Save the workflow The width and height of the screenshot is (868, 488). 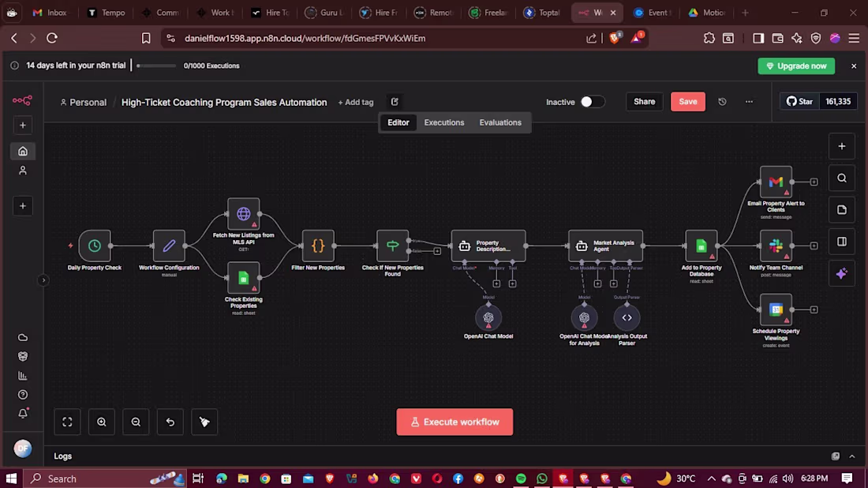[688, 102]
